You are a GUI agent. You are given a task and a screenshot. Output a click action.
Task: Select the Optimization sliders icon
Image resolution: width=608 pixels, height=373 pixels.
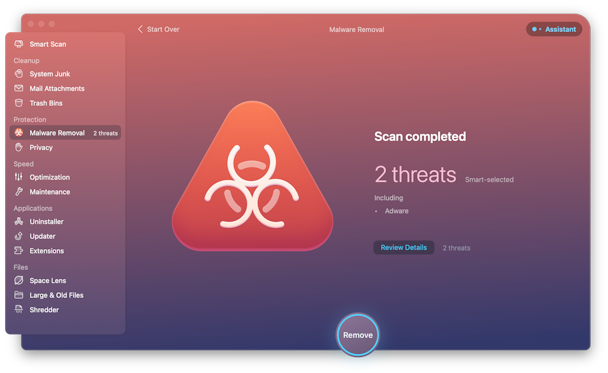tap(19, 177)
